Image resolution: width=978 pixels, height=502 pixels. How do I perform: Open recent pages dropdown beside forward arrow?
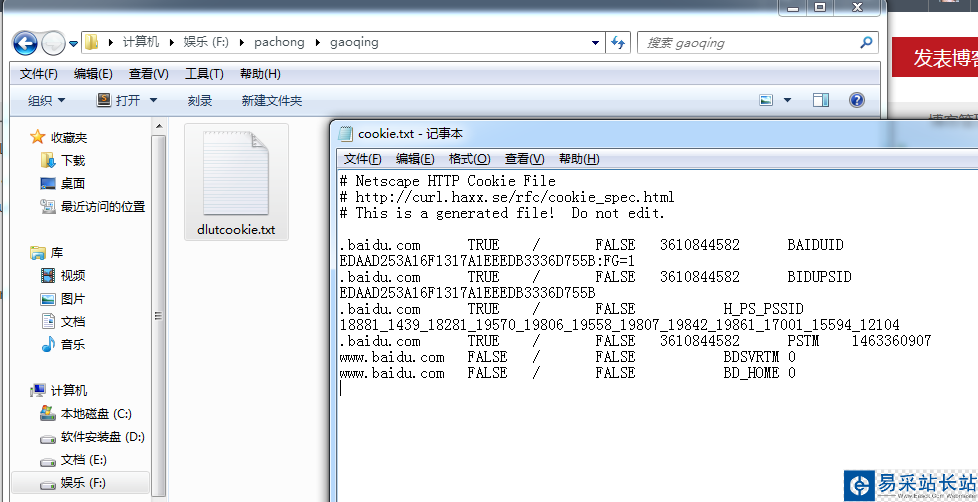click(74, 44)
